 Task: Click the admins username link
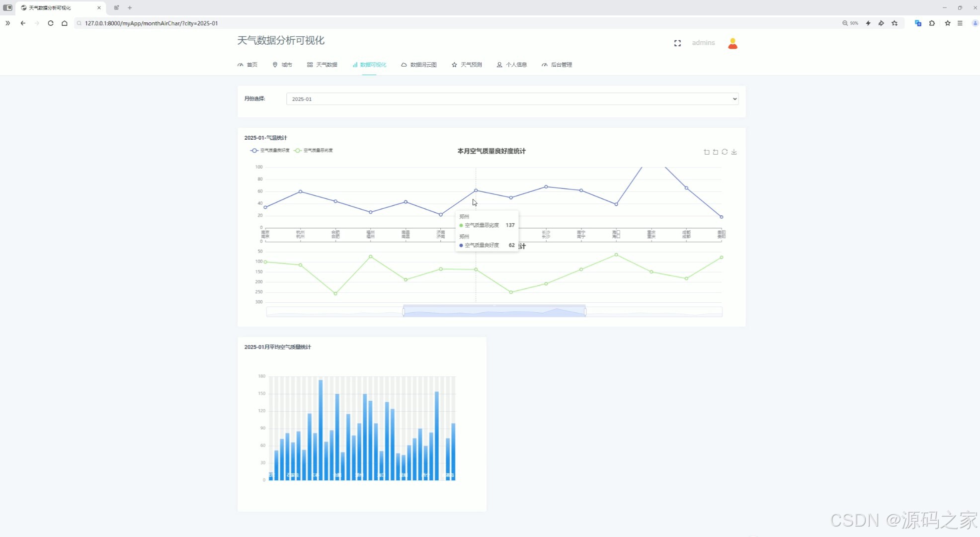pyautogui.click(x=703, y=43)
